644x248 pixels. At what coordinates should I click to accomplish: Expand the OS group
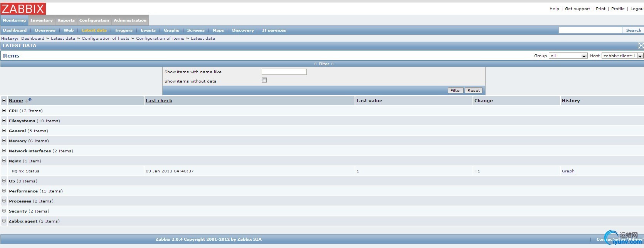coord(4,181)
